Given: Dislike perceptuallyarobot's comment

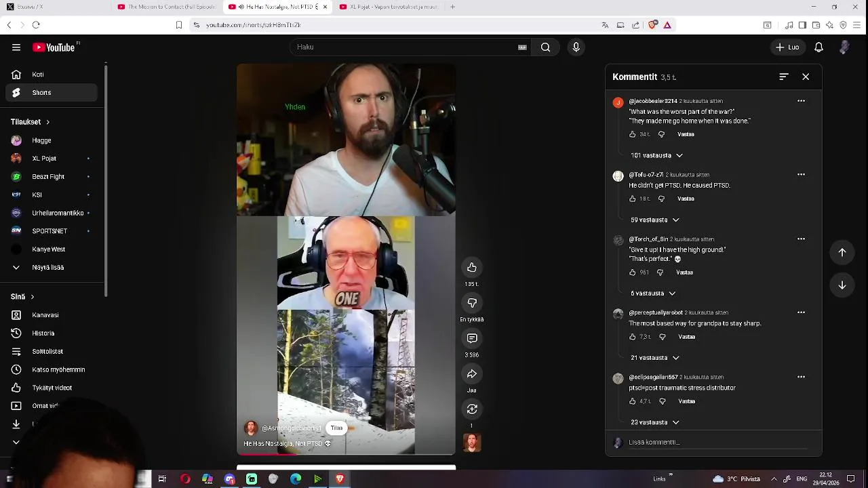Looking at the screenshot, I should point(663,337).
